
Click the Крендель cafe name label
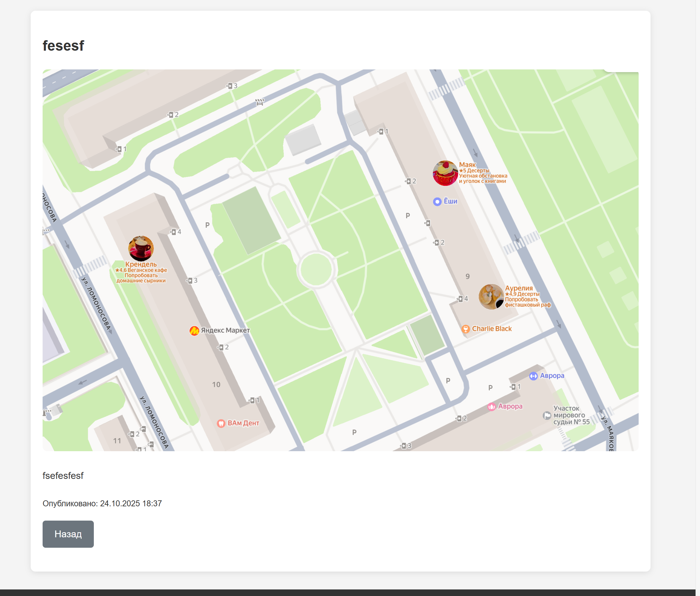click(x=141, y=264)
